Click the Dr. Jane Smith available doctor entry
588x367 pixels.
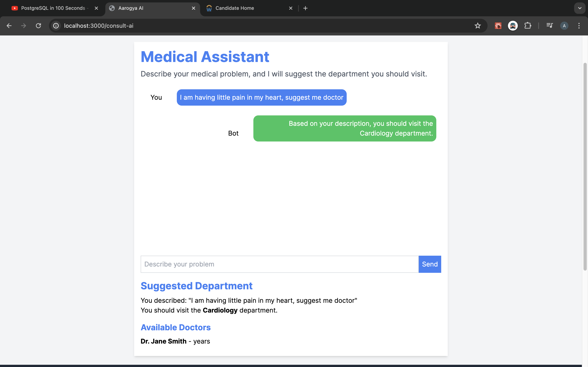175,341
